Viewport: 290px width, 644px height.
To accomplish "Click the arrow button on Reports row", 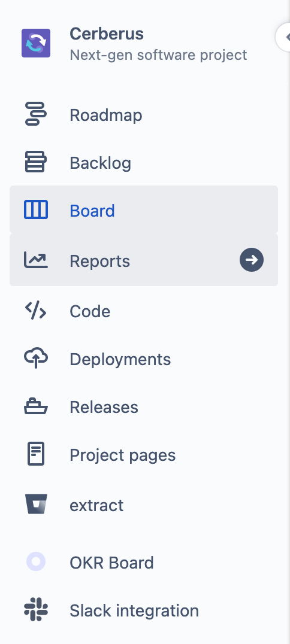I will point(252,260).
